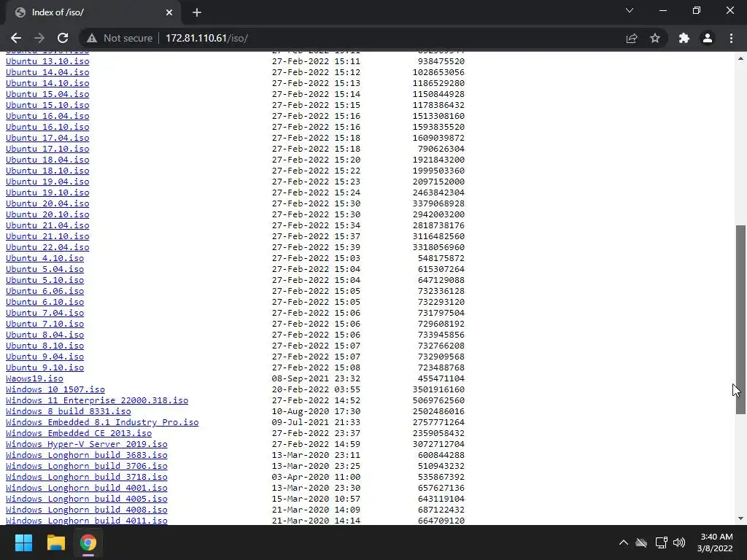
Task: Click Windows Hyper-V Server 2019.iso link
Action: coord(86,445)
